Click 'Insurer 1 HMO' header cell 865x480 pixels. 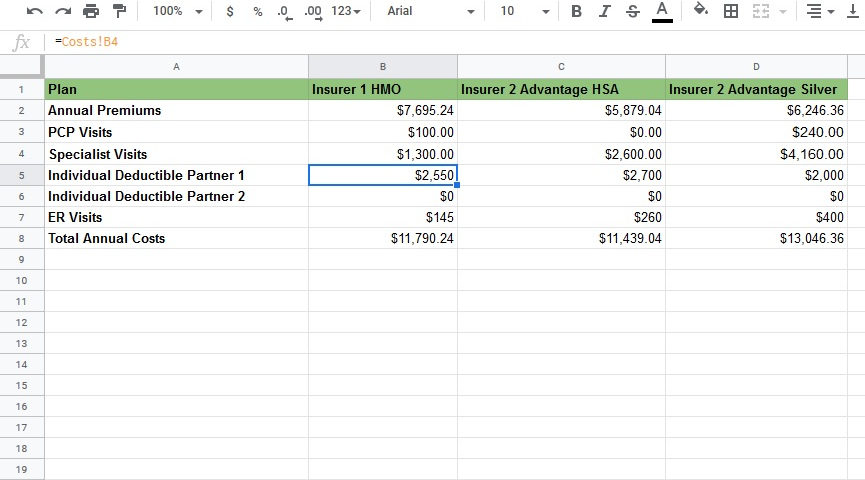[x=383, y=89]
